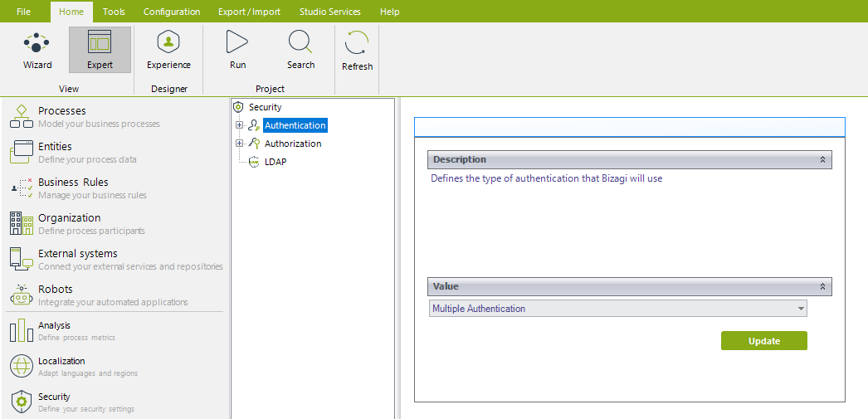Open the Help tab
Viewport: 868px width, 419px height.
point(390,12)
